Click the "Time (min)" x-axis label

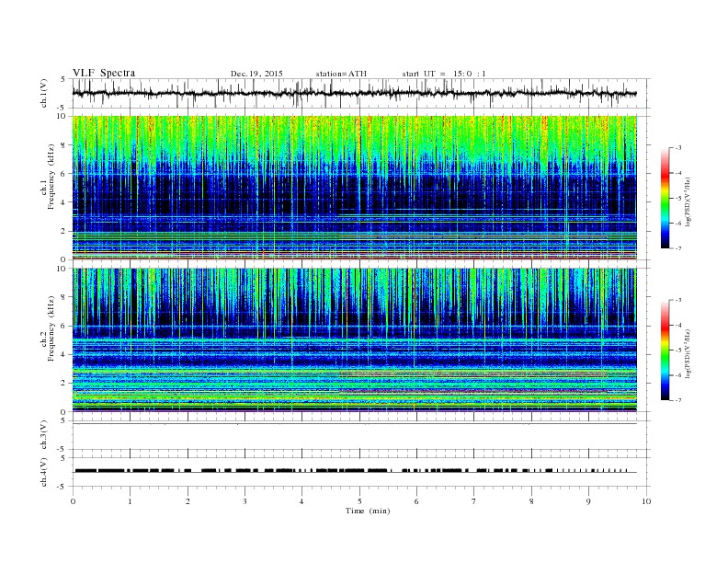click(368, 511)
